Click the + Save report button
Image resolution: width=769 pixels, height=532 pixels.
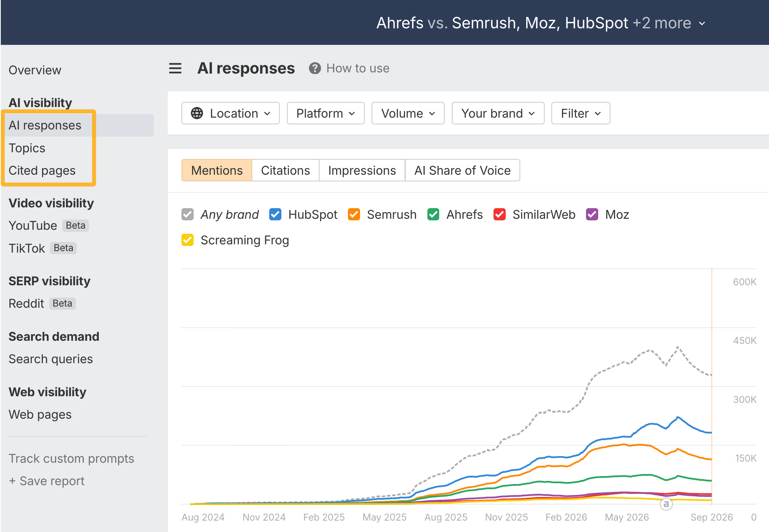[x=46, y=481]
